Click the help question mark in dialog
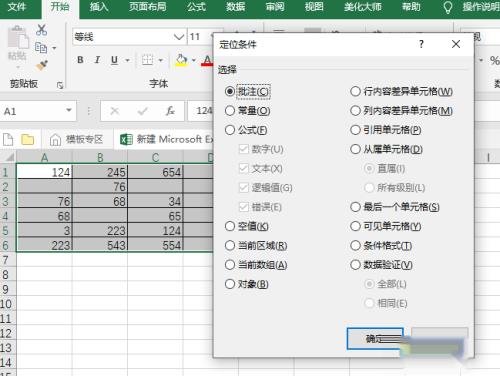Viewport: 500px width, 376px height. pyautogui.click(x=422, y=44)
